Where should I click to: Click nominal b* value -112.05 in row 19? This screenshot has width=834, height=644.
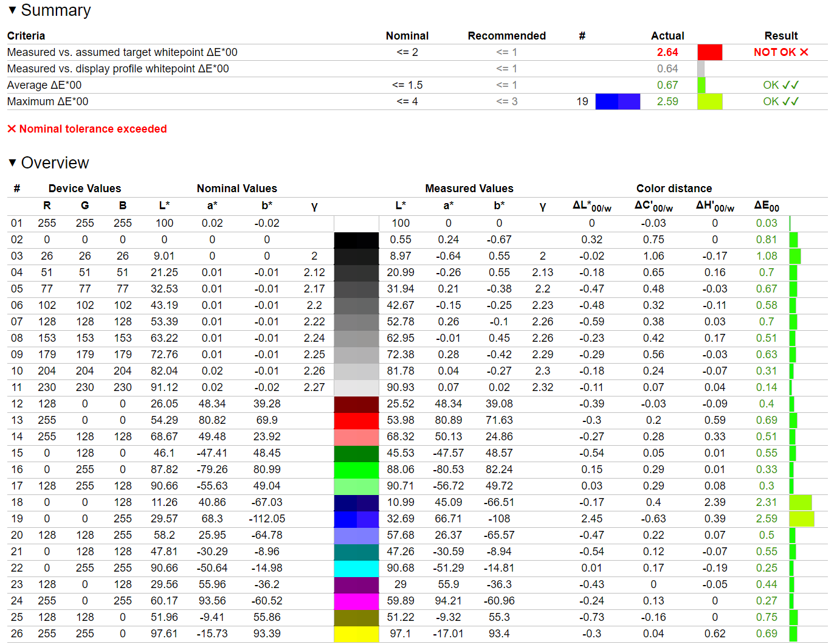tap(267, 519)
